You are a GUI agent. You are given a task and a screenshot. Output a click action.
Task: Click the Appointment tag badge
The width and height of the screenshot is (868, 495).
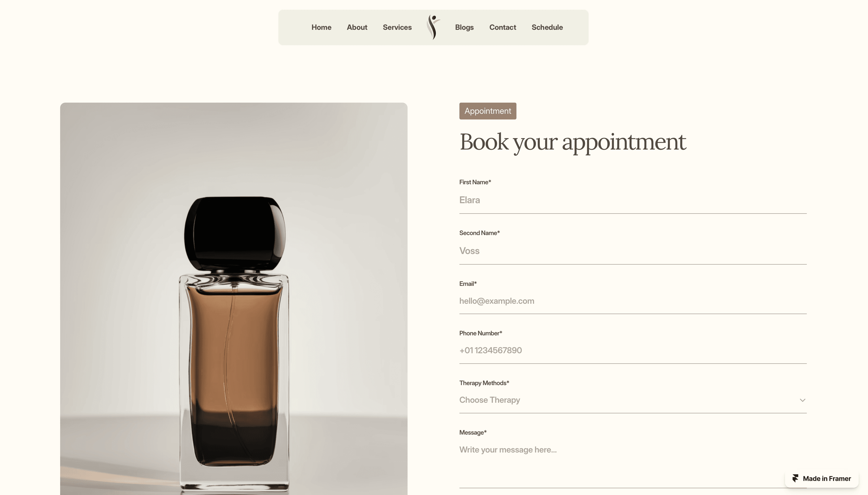coord(488,111)
